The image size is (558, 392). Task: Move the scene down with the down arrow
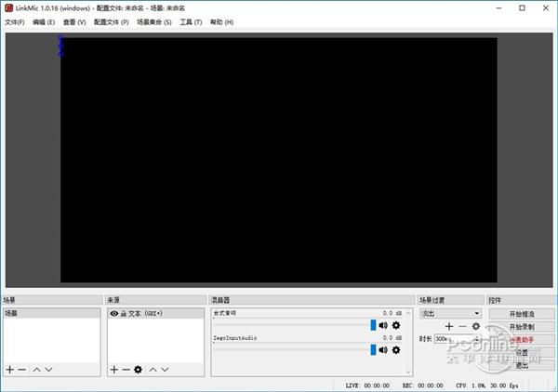coord(48,370)
